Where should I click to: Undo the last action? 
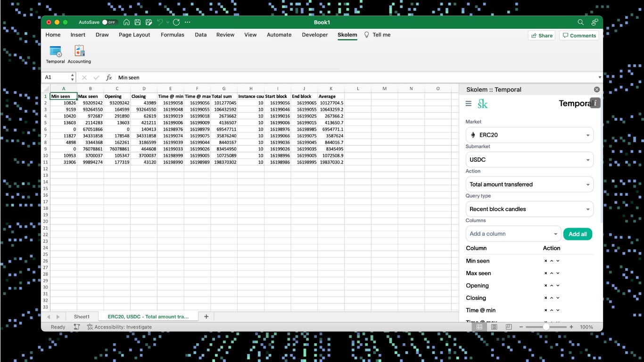[160, 22]
